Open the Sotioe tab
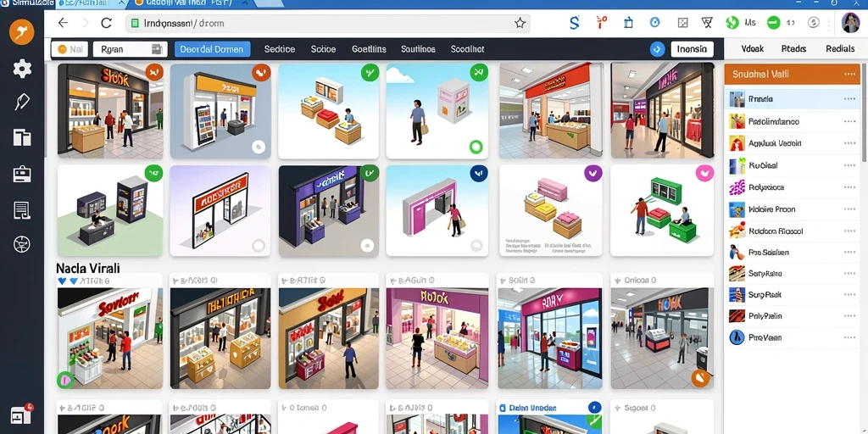Viewport: 868px width, 434px height. [x=323, y=49]
